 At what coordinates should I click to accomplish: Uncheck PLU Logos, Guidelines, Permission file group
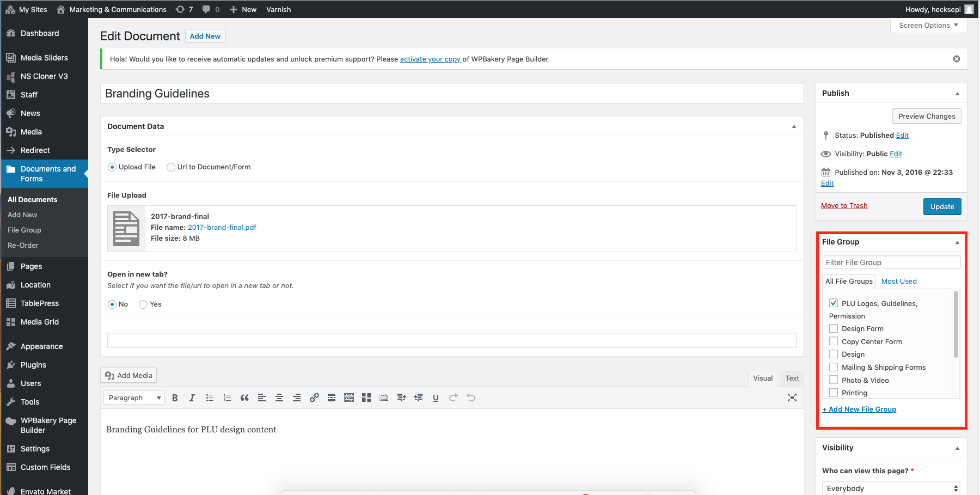(x=834, y=303)
